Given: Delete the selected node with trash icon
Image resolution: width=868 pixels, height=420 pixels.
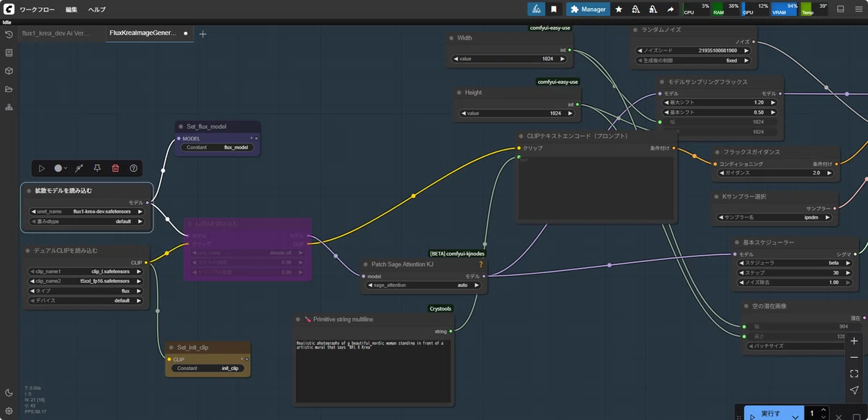Looking at the screenshot, I should (115, 168).
